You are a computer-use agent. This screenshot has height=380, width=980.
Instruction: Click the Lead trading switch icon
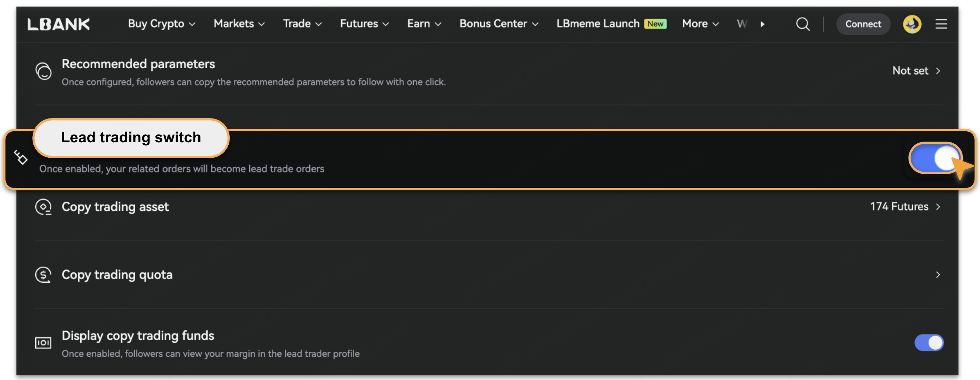[21, 157]
